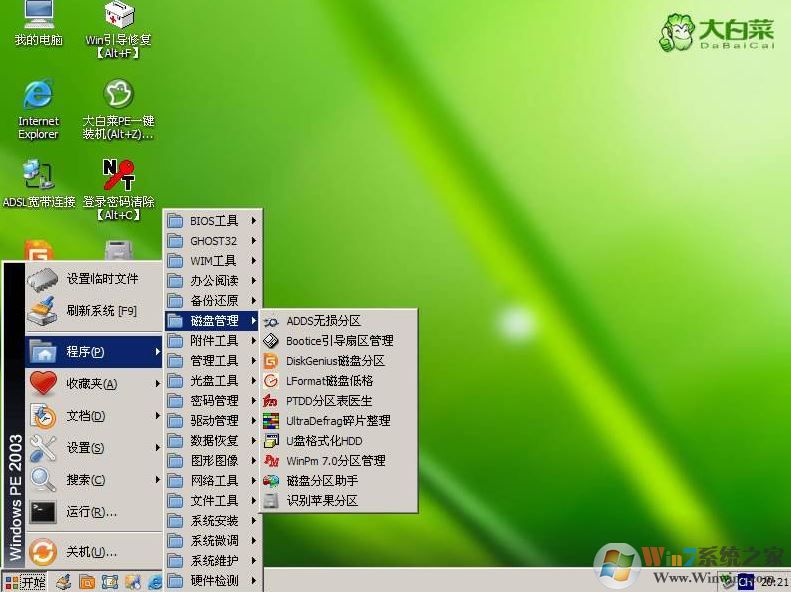Open UltraDefrag碎片整理 tool

point(338,421)
